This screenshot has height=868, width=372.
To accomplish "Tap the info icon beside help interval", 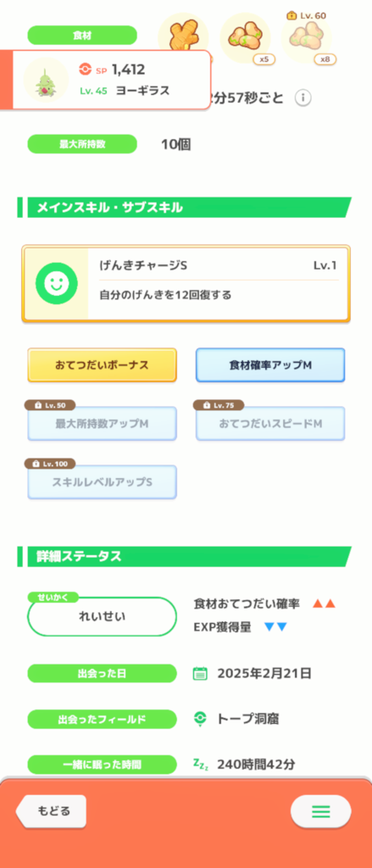I will [303, 98].
